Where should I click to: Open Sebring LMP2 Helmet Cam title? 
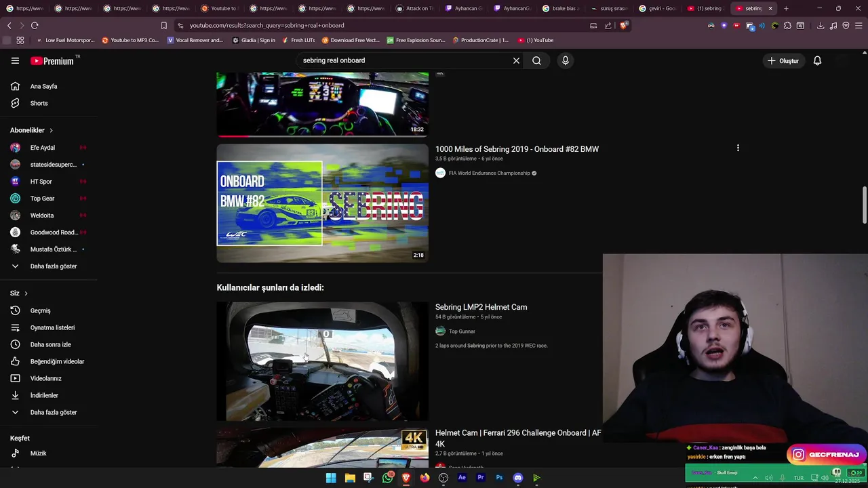pos(481,307)
